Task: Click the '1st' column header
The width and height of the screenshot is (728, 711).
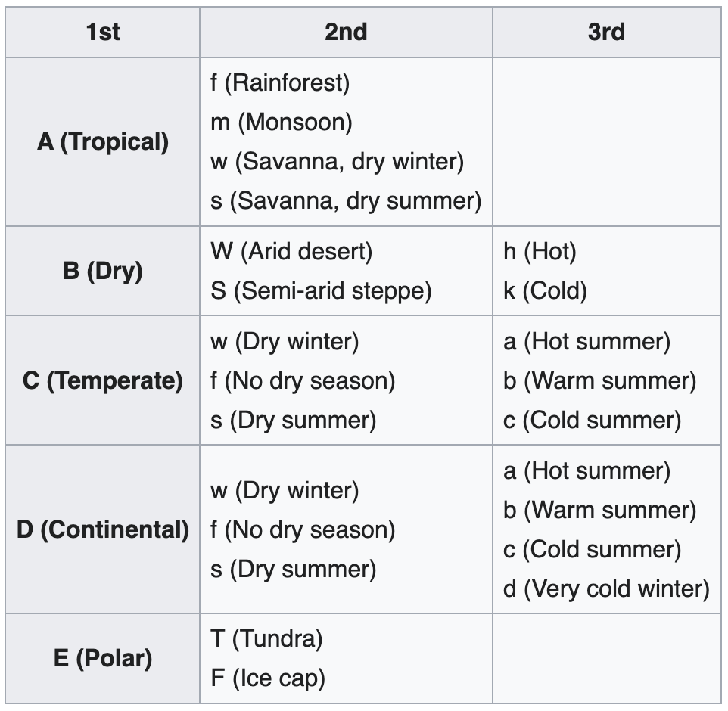Action: tap(103, 32)
